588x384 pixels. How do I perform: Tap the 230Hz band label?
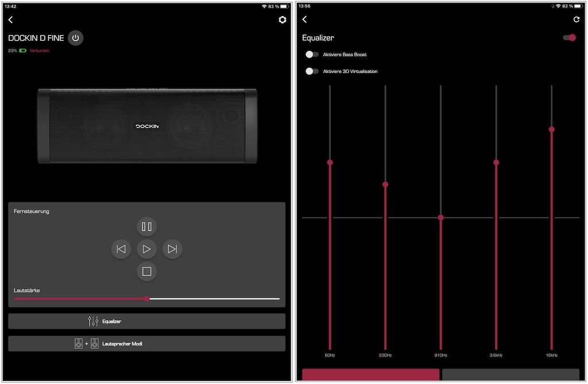pos(385,355)
